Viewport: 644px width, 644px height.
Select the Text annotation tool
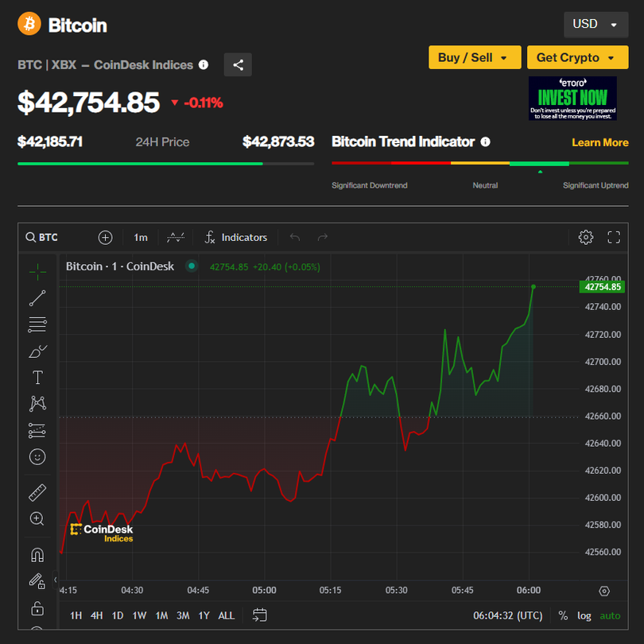[x=37, y=377]
